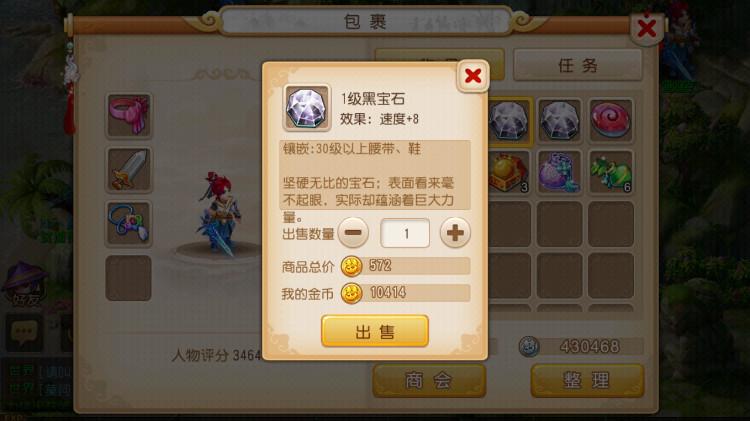750x421 pixels.
Task: Switch to the 任务 tab
Action: click(577, 65)
